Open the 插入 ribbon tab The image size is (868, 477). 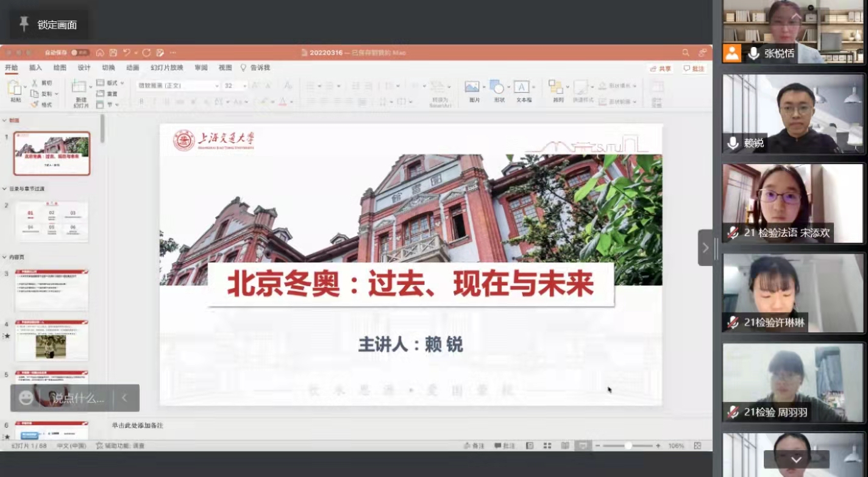(x=36, y=68)
